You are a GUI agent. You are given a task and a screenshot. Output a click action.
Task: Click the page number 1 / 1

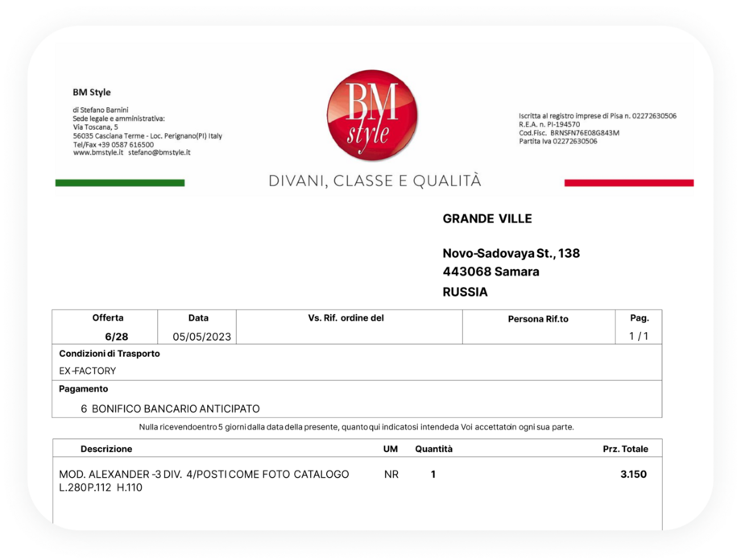(638, 336)
